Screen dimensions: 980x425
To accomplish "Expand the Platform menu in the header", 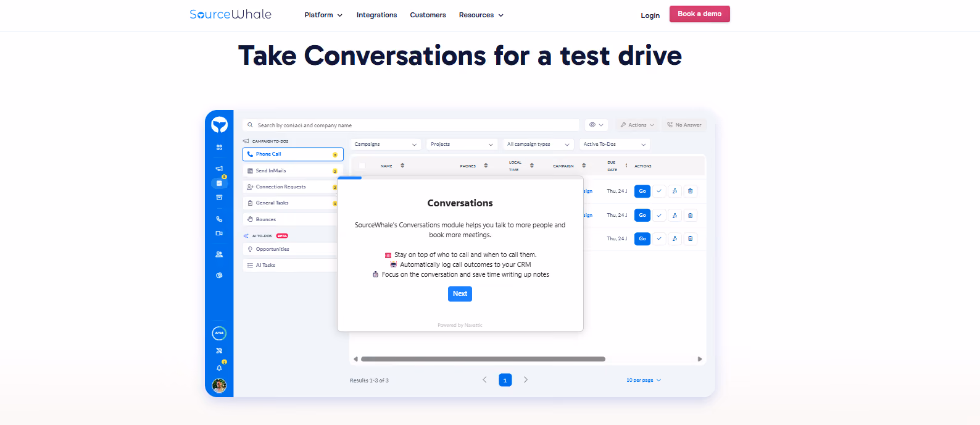I will (323, 15).
